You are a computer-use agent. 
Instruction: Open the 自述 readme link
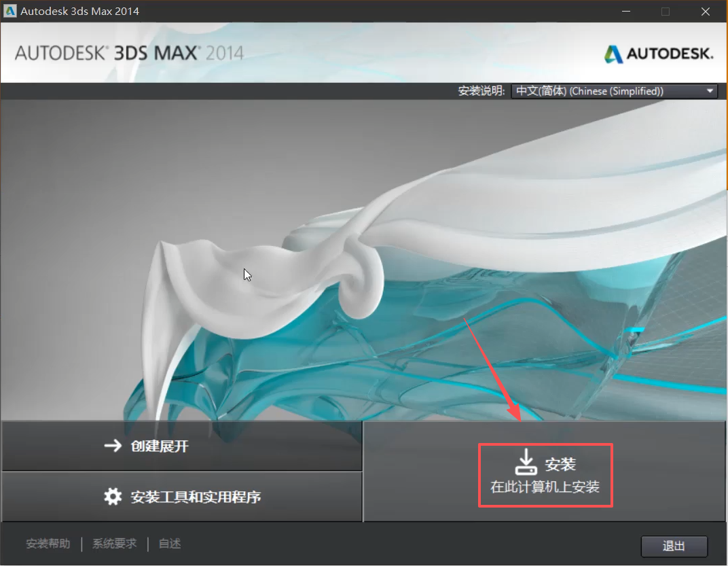tap(170, 544)
